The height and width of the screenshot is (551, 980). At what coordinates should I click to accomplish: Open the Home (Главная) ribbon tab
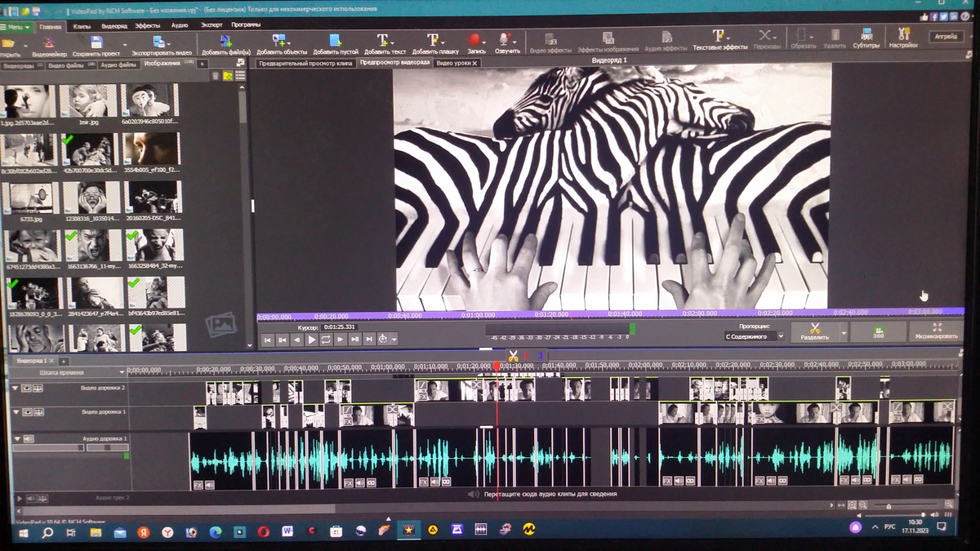[x=50, y=27]
